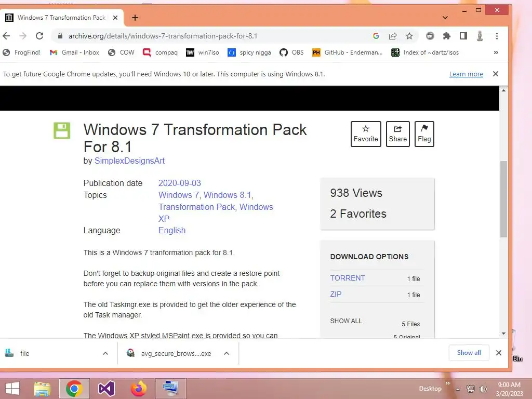
Task: Click the forward navigation arrow
Action: click(x=23, y=36)
